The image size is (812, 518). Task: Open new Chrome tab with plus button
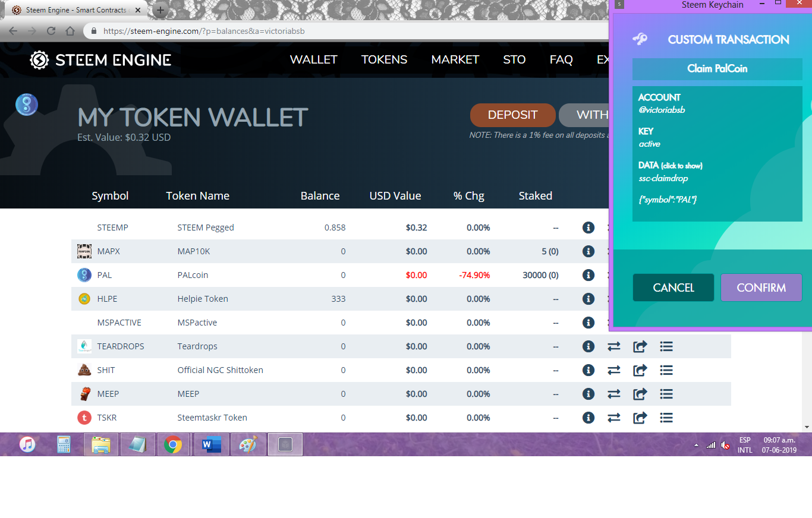tap(160, 10)
